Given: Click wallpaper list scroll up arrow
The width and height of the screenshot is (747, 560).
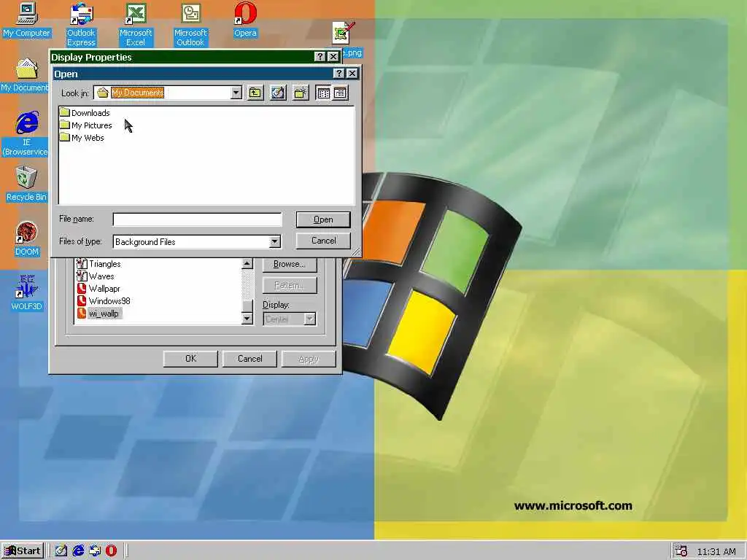Looking at the screenshot, I should 247,264.
